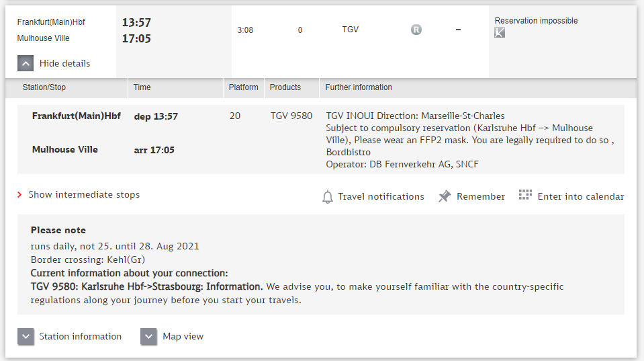Screen dimensions: 644x361
Task: Click the Remember pushpin icon
Action: point(445,196)
